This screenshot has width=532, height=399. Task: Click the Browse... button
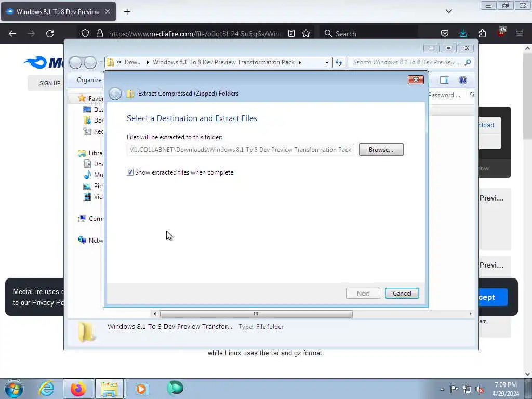[x=381, y=150]
